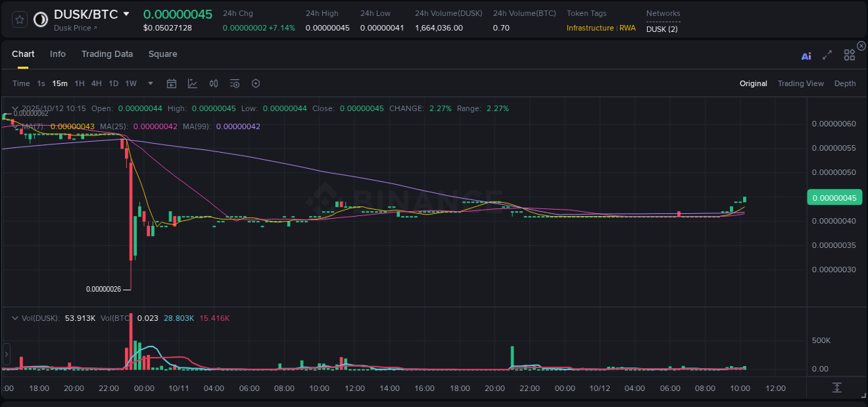Image resolution: width=868 pixels, height=407 pixels.
Task: Open the indicators list settings icon
Action: pos(234,83)
